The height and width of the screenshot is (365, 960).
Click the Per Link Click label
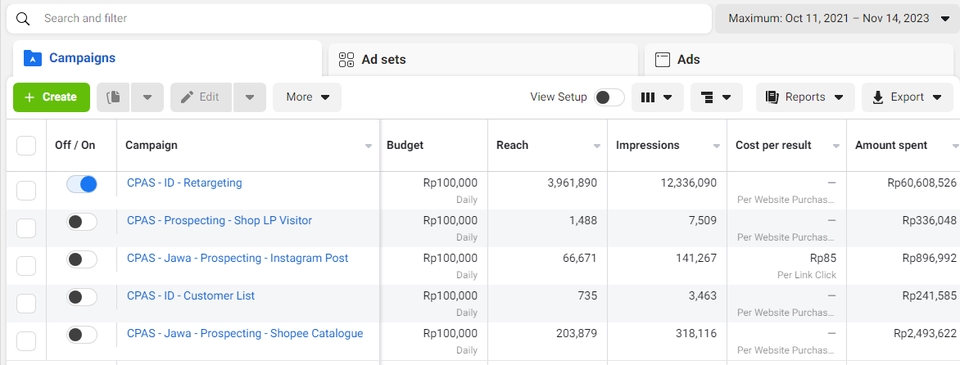(x=807, y=275)
